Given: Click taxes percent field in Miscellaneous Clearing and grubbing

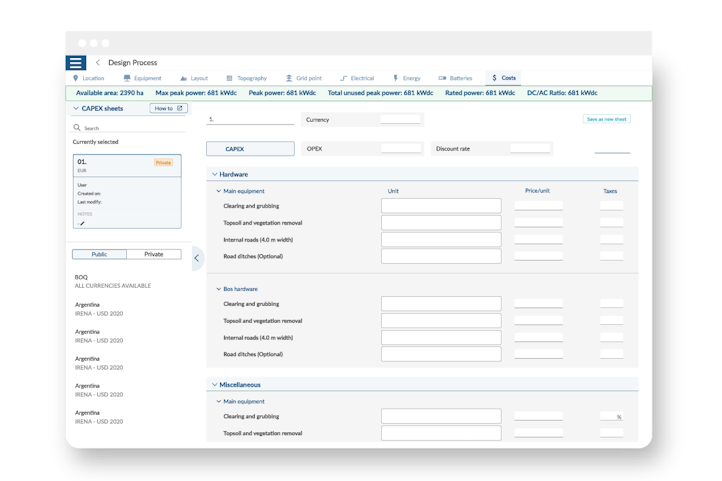Looking at the screenshot, I should click(611, 416).
